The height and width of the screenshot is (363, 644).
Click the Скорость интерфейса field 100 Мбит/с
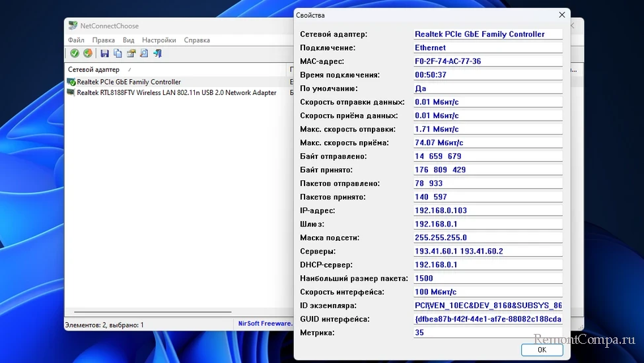(488, 292)
